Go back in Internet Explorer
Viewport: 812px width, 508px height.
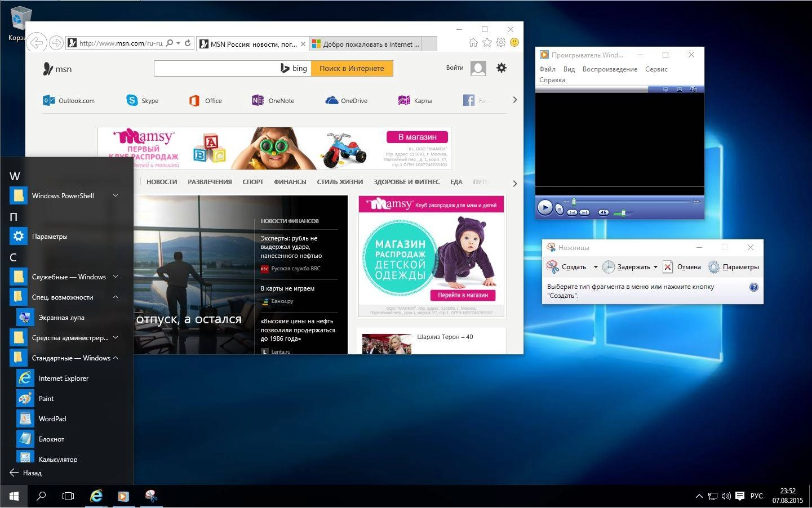point(36,42)
